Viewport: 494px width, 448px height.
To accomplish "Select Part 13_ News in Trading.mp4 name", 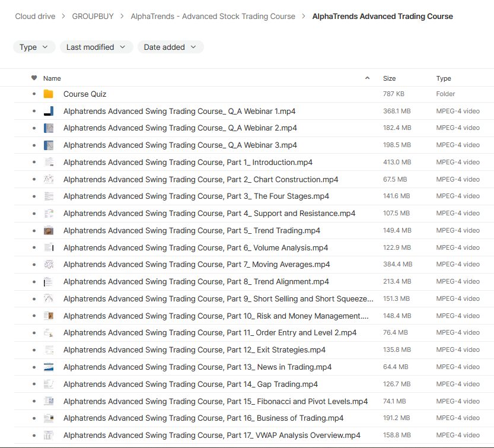I will tap(197, 367).
